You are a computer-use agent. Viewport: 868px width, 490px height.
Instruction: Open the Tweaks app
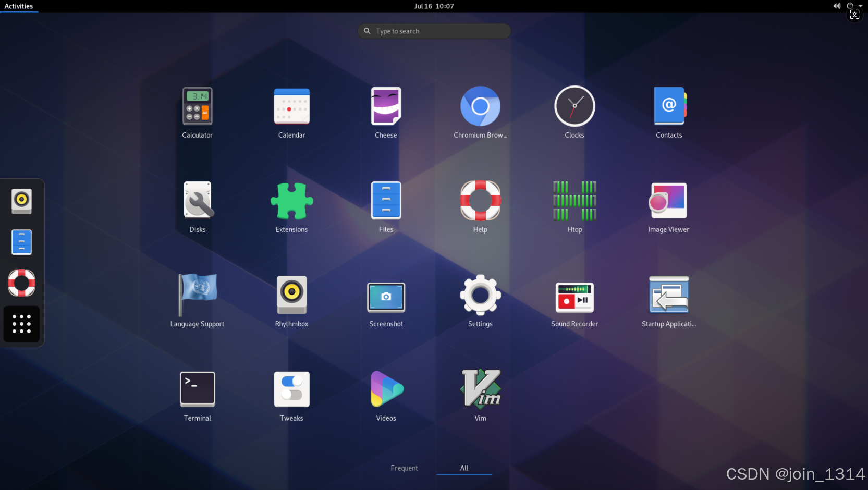tap(291, 389)
